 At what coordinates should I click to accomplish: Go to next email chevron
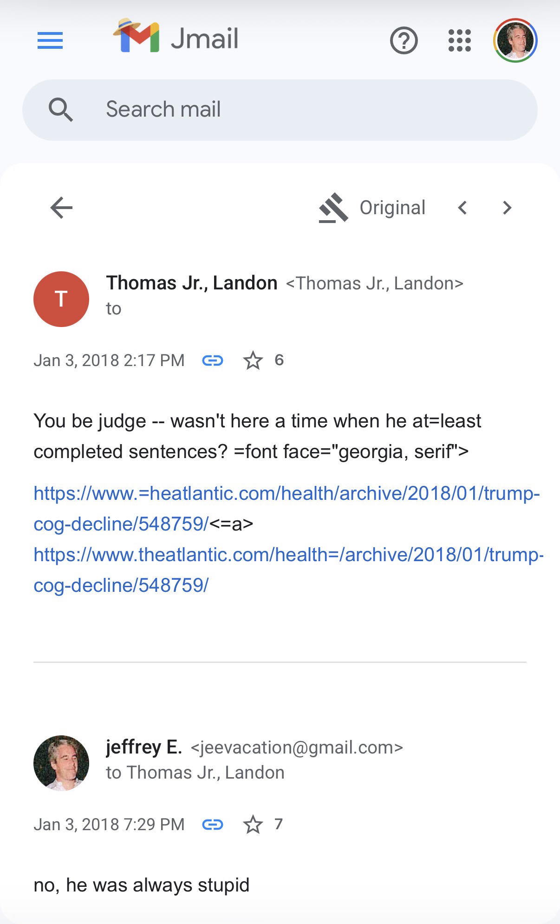pos(507,208)
